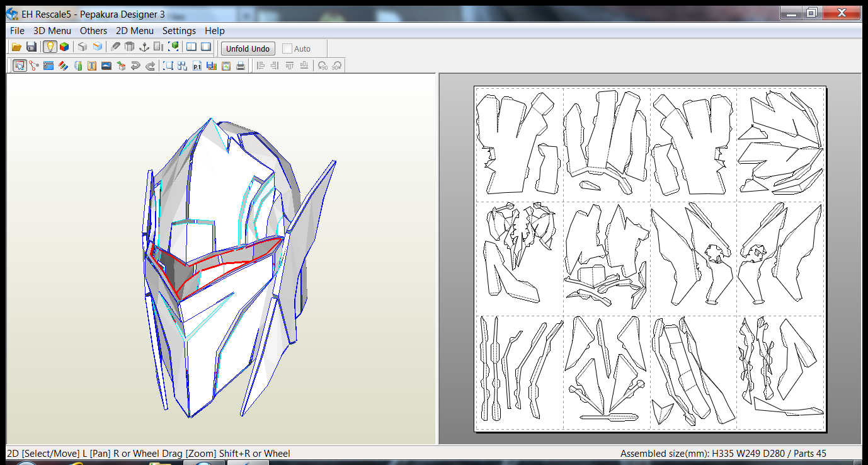The image size is (868, 465).
Task: Close the Pepakura Designer window
Action: tap(840, 12)
